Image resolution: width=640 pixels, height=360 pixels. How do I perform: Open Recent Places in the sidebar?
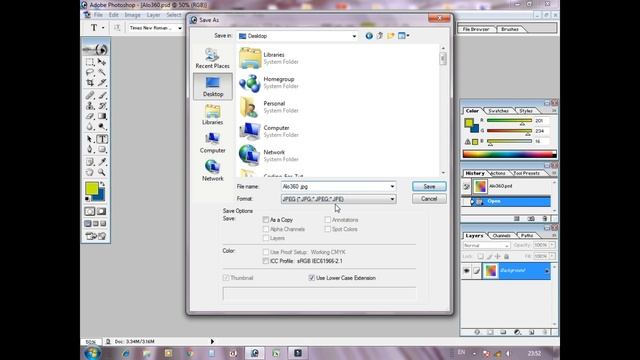click(213, 58)
